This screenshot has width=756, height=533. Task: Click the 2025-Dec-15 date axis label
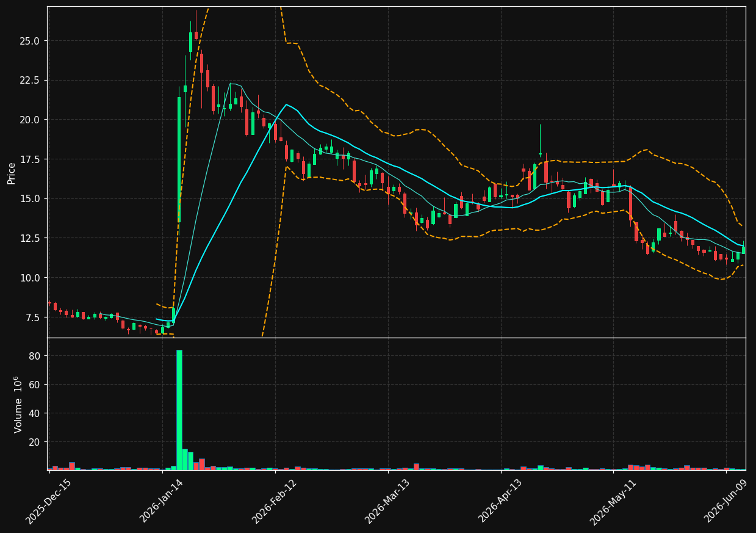tap(48, 501)
